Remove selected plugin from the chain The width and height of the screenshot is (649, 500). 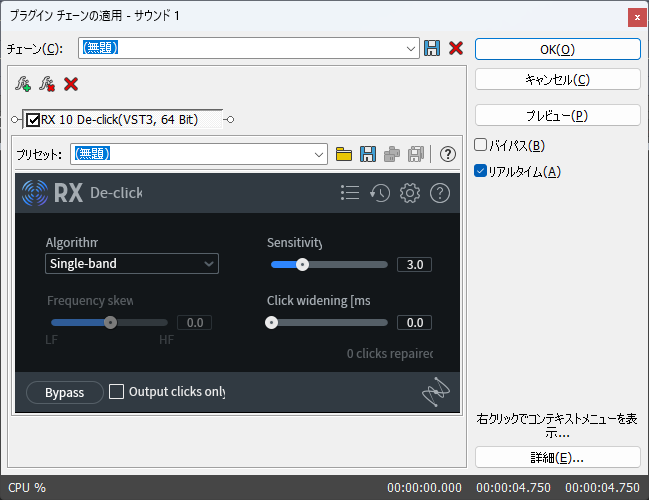pyautogui.click(x=47, y=84)
